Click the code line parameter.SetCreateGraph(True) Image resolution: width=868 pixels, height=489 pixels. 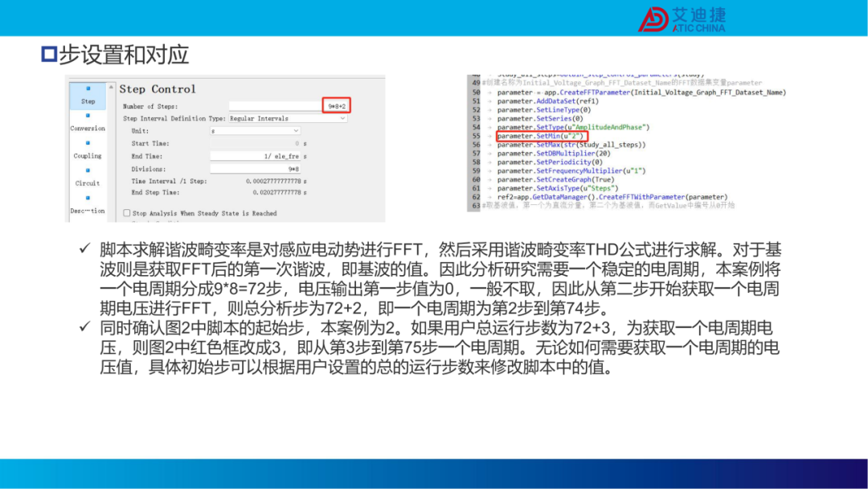[x=556, y=179]
